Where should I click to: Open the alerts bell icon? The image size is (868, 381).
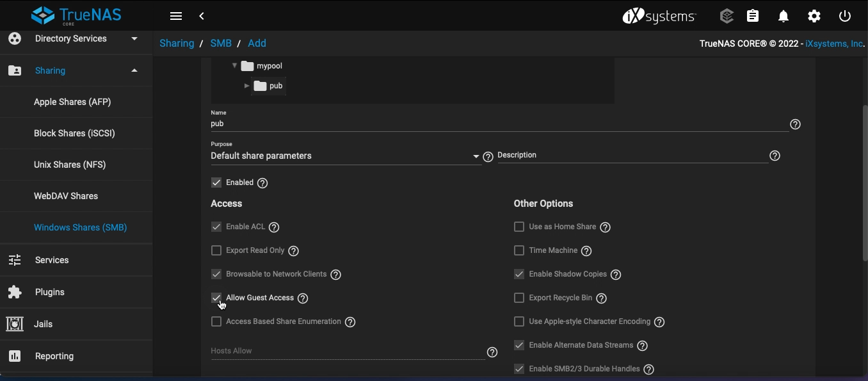coord(784,17)
